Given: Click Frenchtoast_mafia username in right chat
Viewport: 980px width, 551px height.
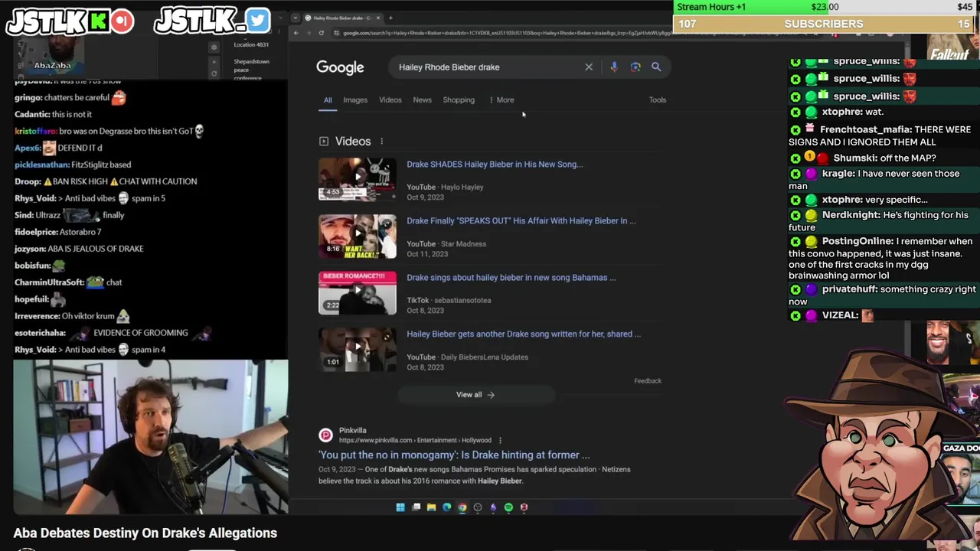Looking at the screenshot, I should (x=865, y=130).
